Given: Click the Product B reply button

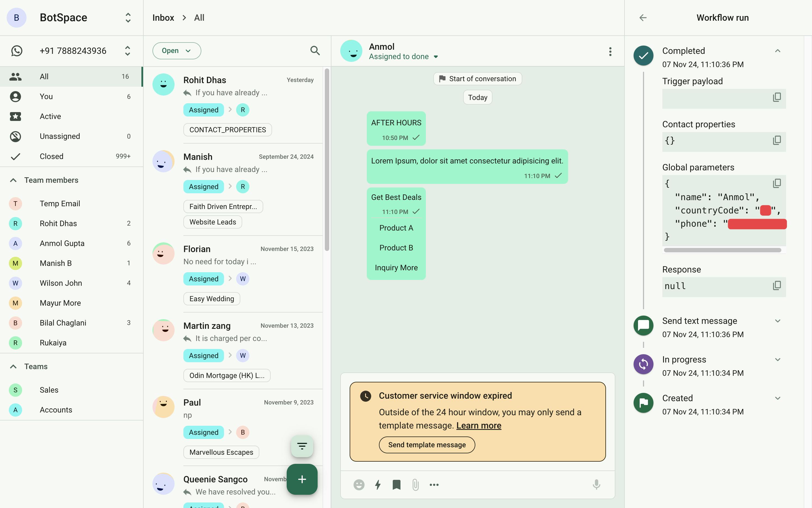Looking at the screenshot, I should click(x=396, y=248).
